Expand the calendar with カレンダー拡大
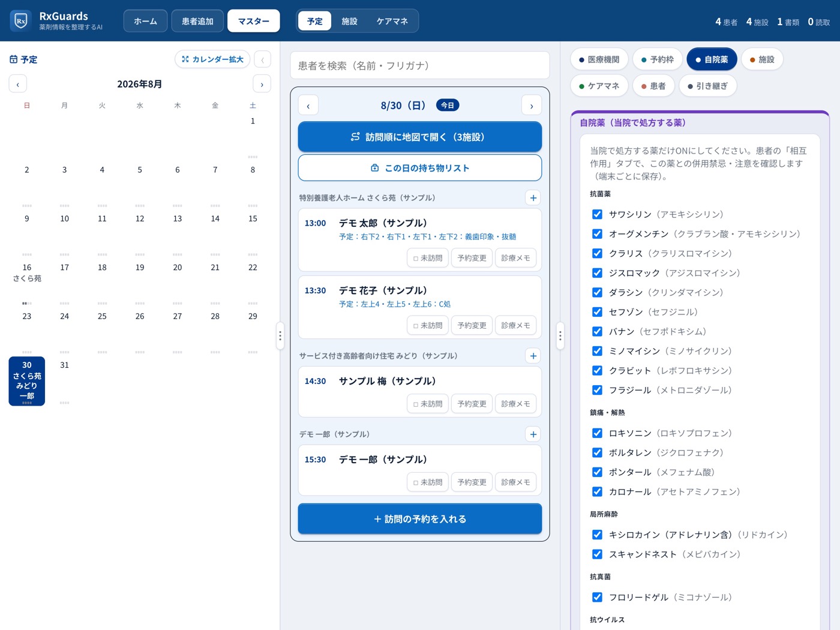 pos(212,59)
